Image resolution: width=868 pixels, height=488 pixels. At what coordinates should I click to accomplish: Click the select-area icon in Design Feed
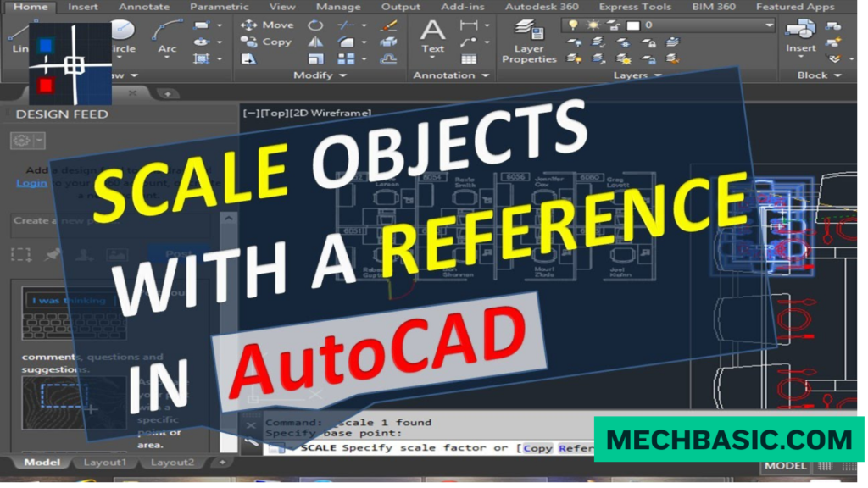click(x=21, y=254)
